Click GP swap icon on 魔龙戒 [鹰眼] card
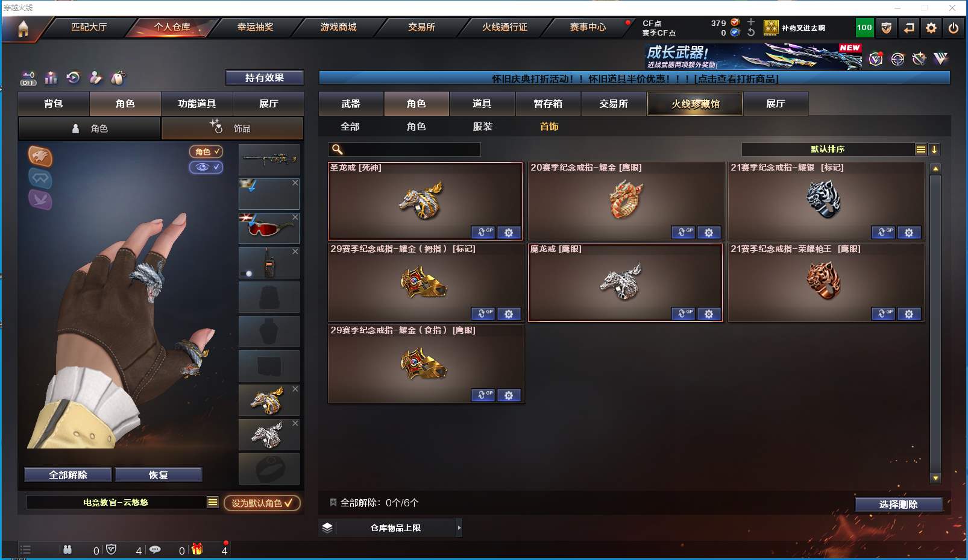Image resolution: width=968 pixels, height=560 pixels. click(683, 314)
